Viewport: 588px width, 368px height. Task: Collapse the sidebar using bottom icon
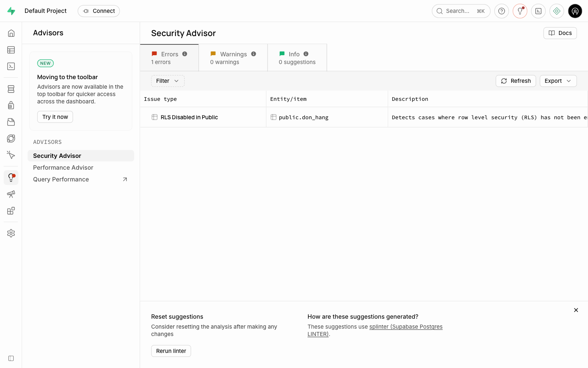[x=11, y=358]
